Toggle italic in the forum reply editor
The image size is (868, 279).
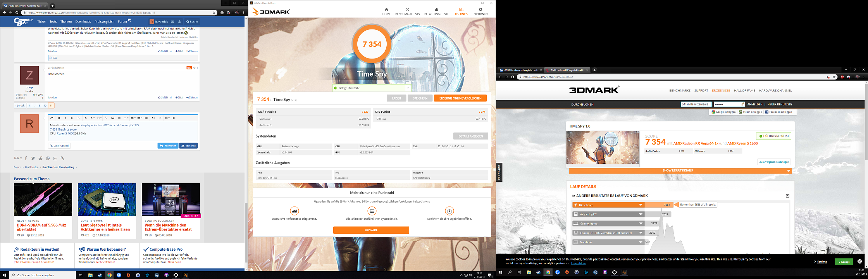(x=65, y=118)
